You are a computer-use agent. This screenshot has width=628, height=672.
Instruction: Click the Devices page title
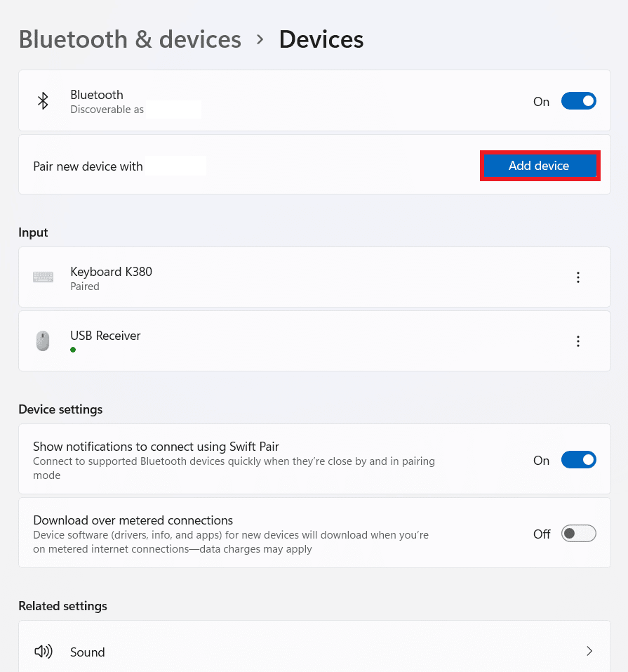tap(321, 39)
